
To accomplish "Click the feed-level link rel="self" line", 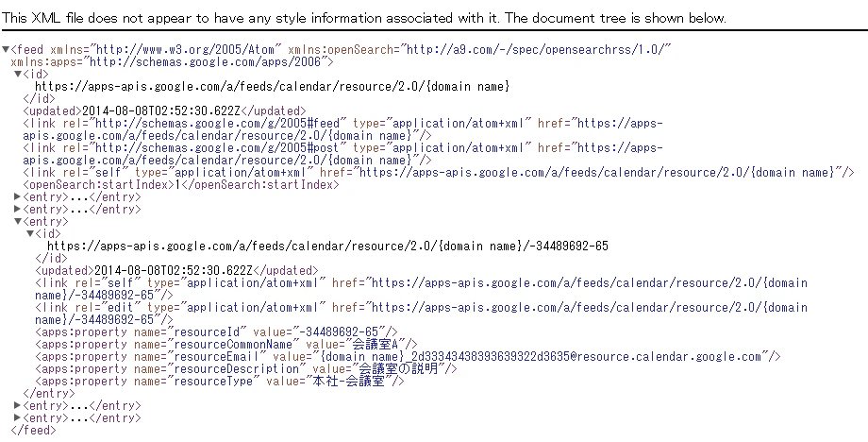I will pyautogui.click(x=439, y=172).
